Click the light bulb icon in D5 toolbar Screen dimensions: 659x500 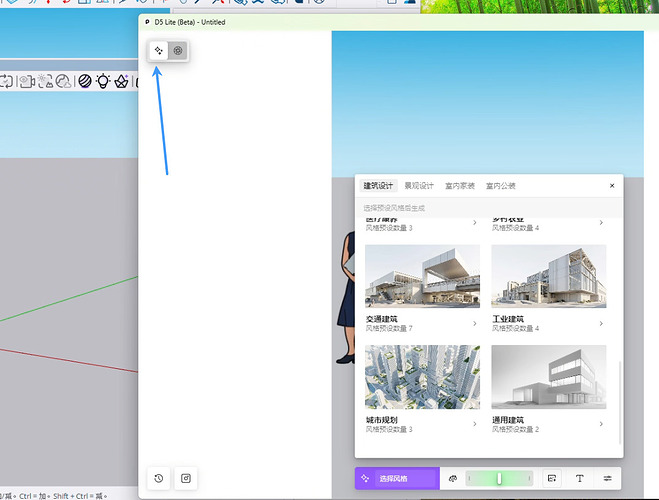(x=103, y=81)
